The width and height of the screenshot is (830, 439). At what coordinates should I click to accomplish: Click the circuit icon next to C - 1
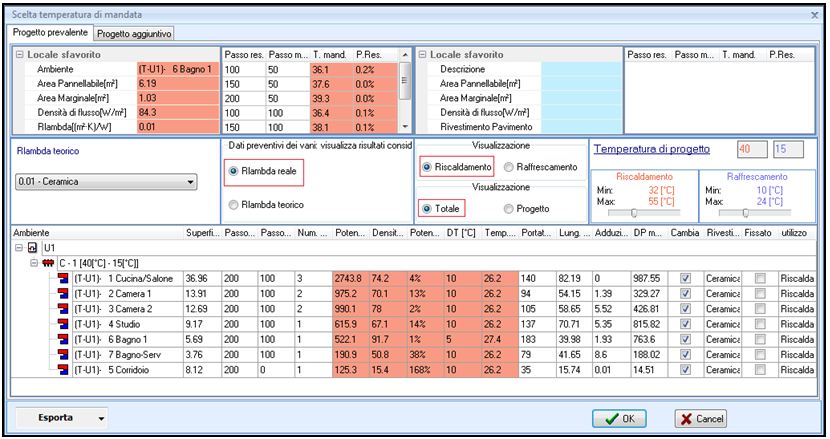tap(46, 261)
